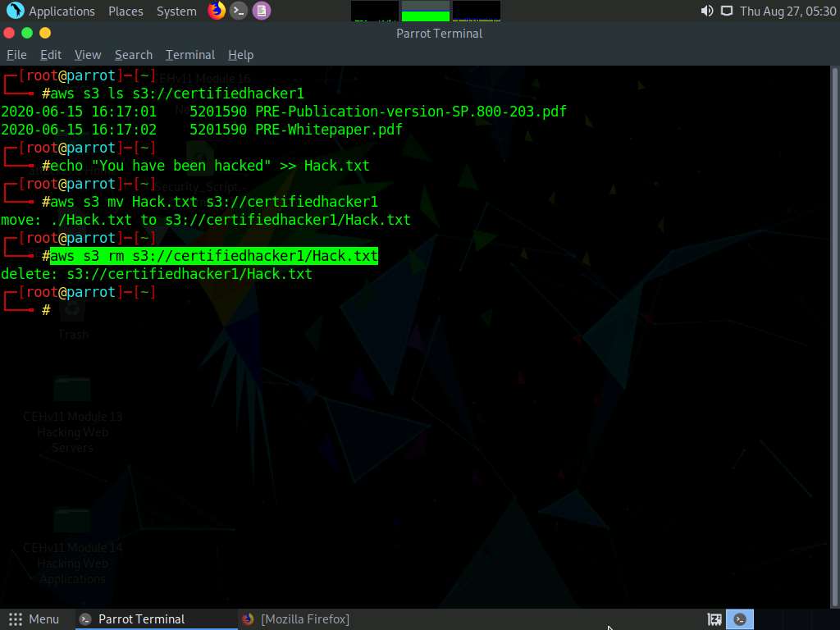Open the CEHv11 Module 13 desktop folder
The height and width of the screenshot is (630, 840).
tap(72, 394)
